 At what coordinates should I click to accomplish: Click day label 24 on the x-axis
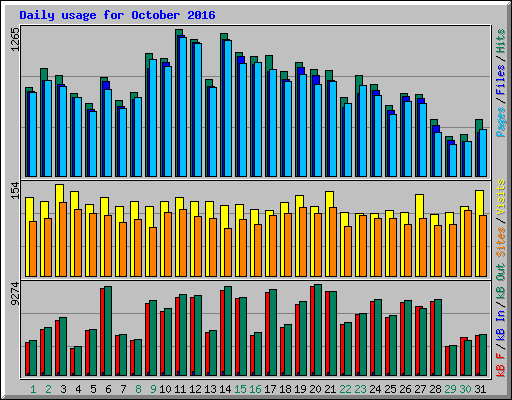point(375,389)
